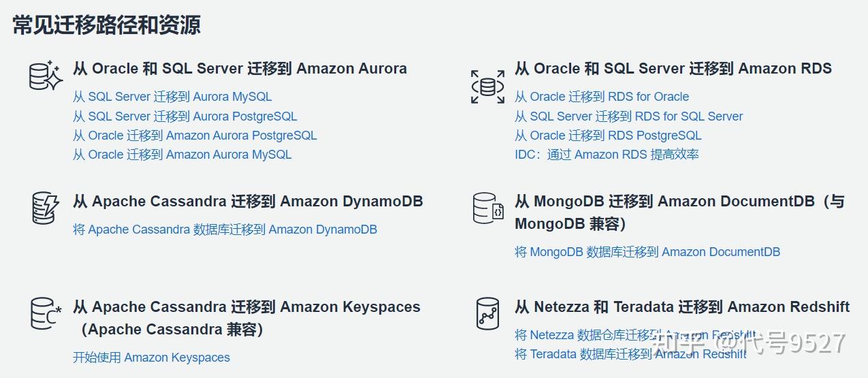Open 将 Teradata 数据库迁移到 Amazon Redshift link
This screenshot has width=868, height=378.
tap(630, 354)
